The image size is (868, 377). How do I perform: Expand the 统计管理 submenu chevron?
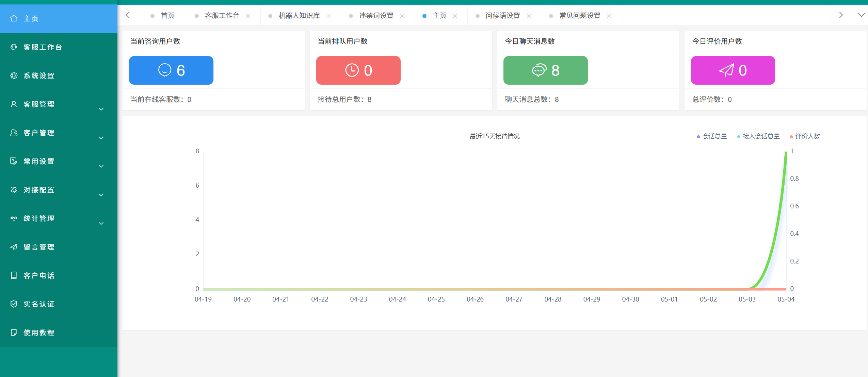(x=101, y=223)
